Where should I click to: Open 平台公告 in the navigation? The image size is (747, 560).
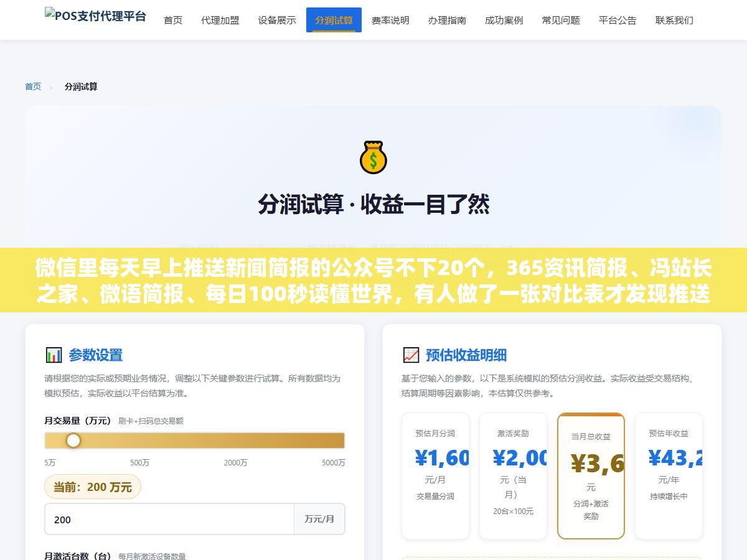pyautogui.click(x=618, y=20)
